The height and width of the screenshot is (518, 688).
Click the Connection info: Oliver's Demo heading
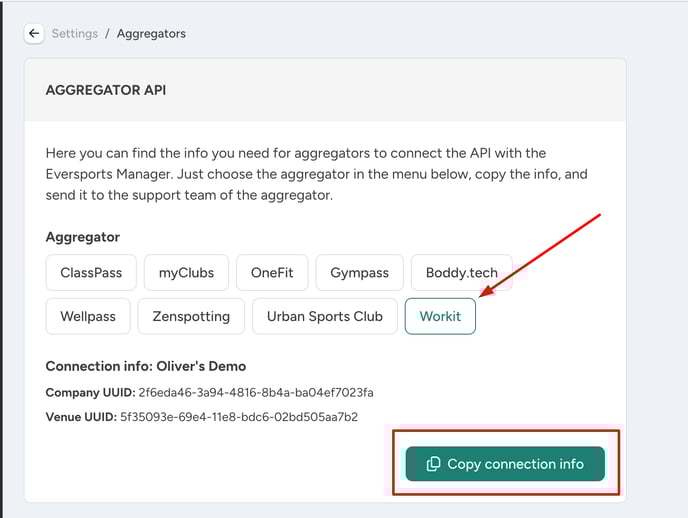click(146, 366)
